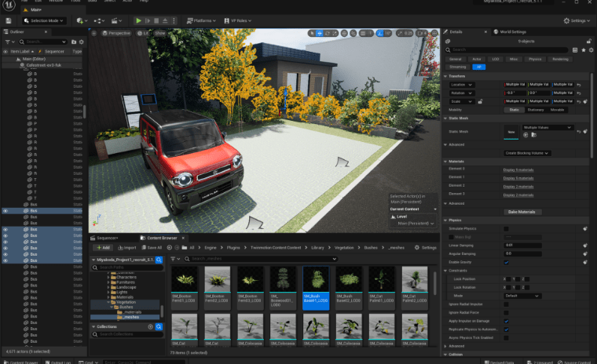This screenshot has width=597, height=364.
Task: Open Outliner filter options dropdown
Action: pyautogui.click(x=9, y=42)
